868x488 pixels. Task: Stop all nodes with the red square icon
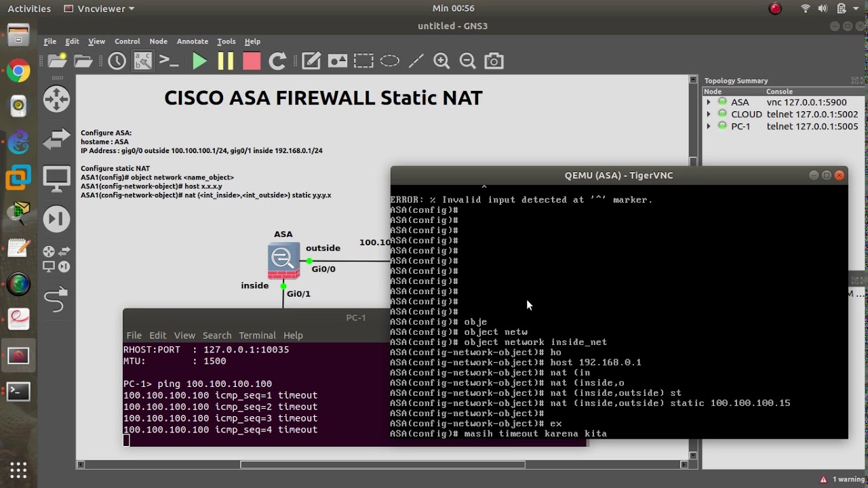[x=252, y=62]
